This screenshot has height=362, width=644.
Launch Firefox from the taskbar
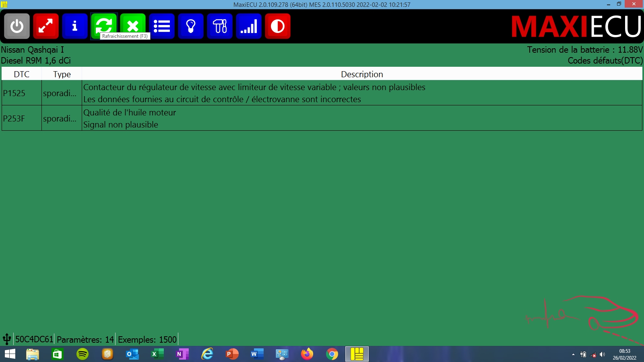point(307,354)
